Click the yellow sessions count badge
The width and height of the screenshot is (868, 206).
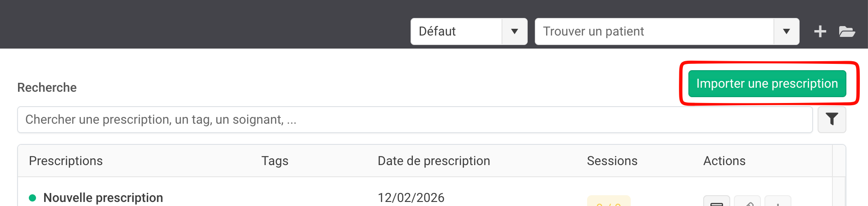pos(609,202)
